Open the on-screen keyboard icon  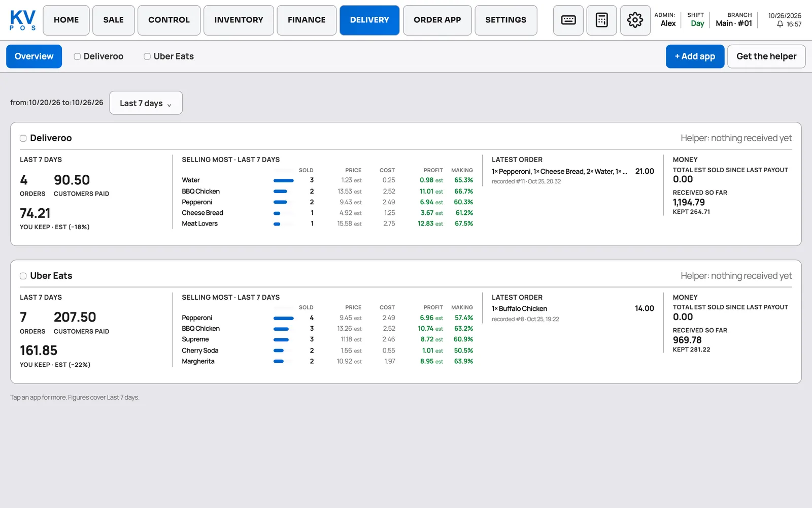coord(568,20)
